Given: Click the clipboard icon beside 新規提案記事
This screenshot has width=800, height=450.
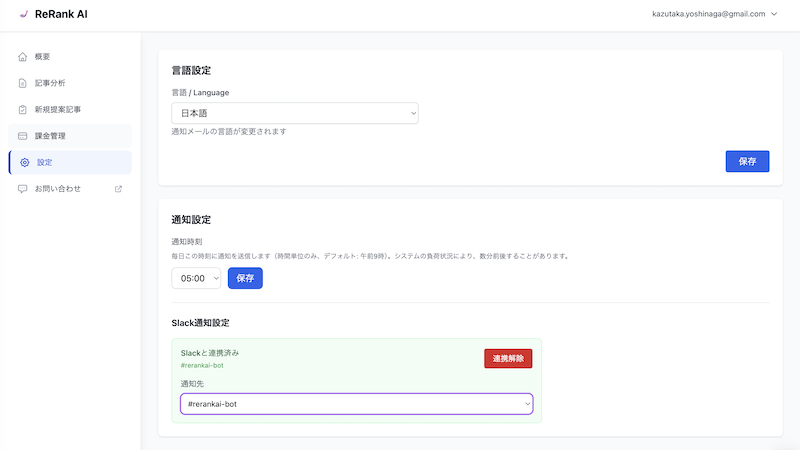Looking at the screenshot, I should tap(22, 110).
